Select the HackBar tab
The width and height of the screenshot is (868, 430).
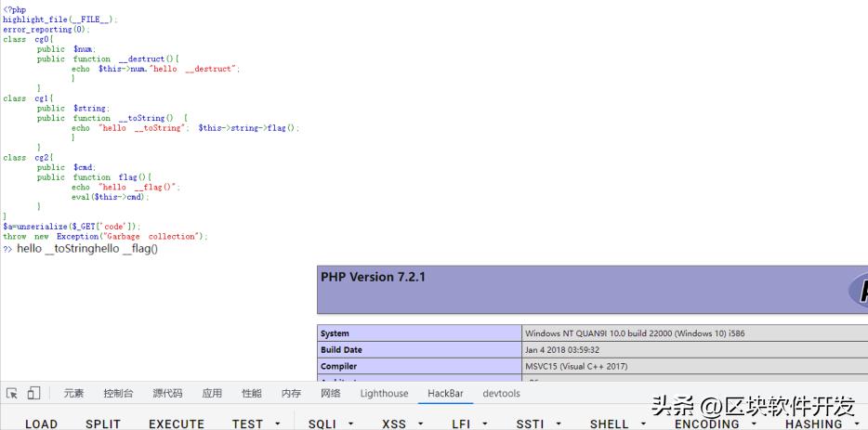tap(446, 394)
